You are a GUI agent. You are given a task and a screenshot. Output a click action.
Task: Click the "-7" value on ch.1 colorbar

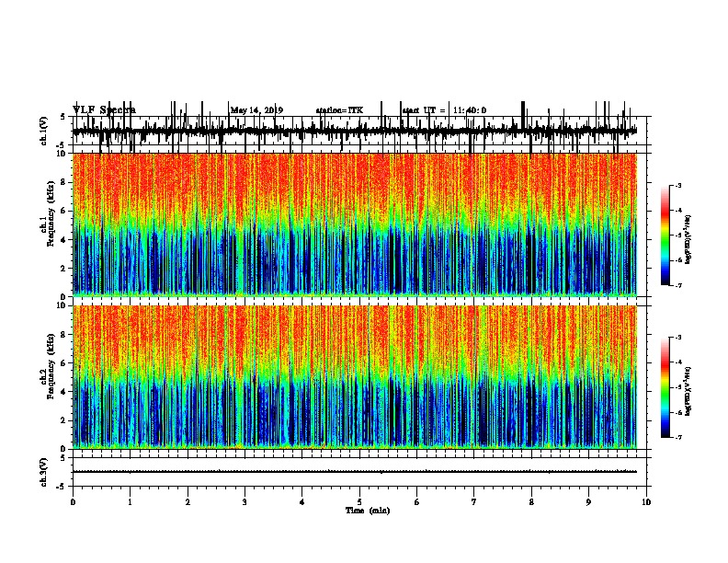(x=677, y=285)
